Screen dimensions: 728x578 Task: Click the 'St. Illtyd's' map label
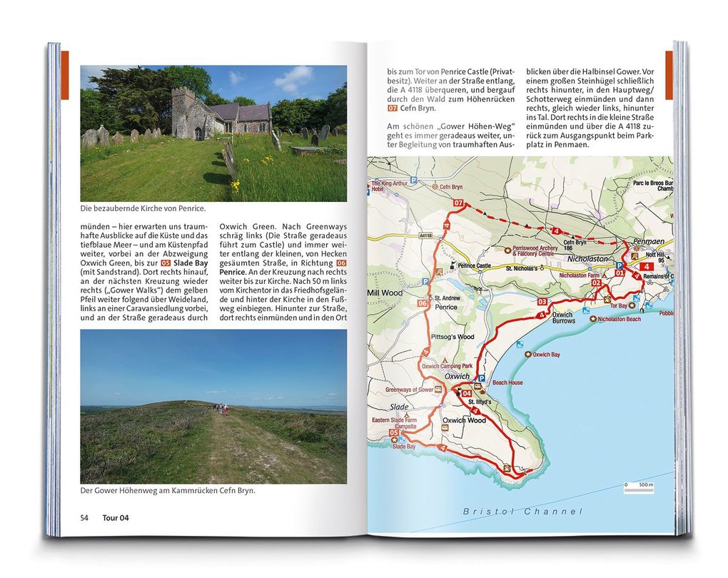(480, 402)
